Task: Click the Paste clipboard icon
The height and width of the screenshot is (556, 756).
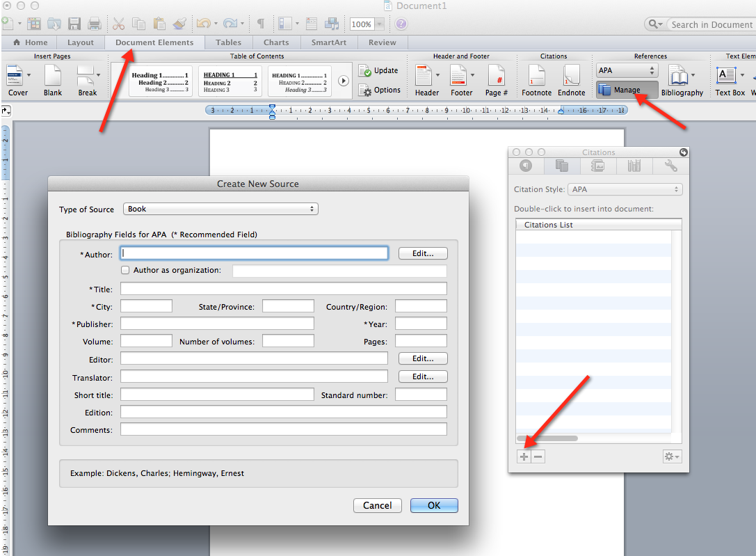Action: [x=159, y=24]
